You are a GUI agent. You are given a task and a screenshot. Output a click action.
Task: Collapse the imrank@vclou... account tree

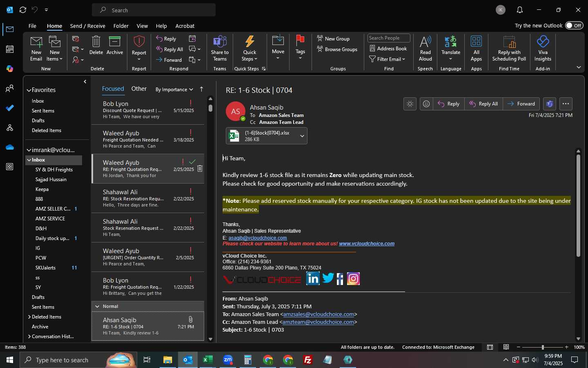[29, 150]
